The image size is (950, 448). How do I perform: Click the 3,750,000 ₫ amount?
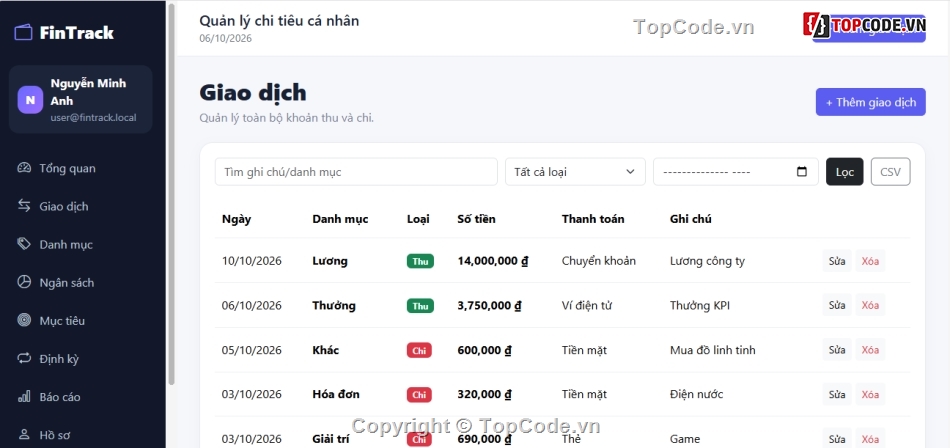[490, 306]
